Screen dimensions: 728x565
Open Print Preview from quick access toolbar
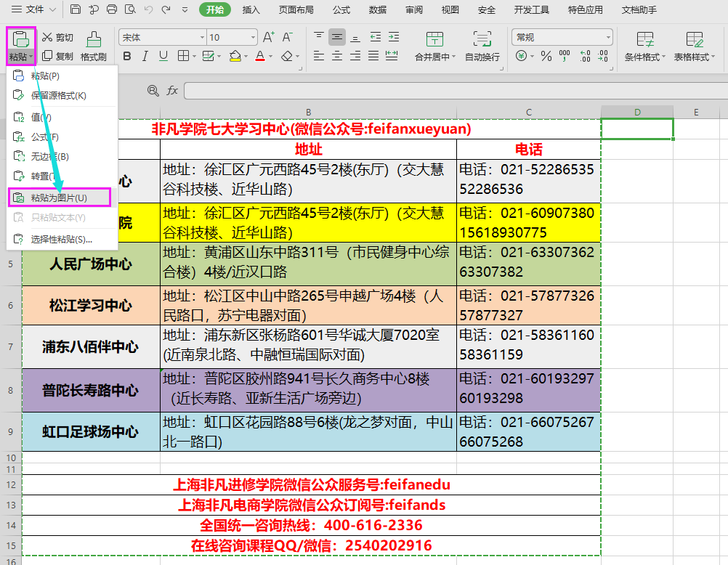131,9
